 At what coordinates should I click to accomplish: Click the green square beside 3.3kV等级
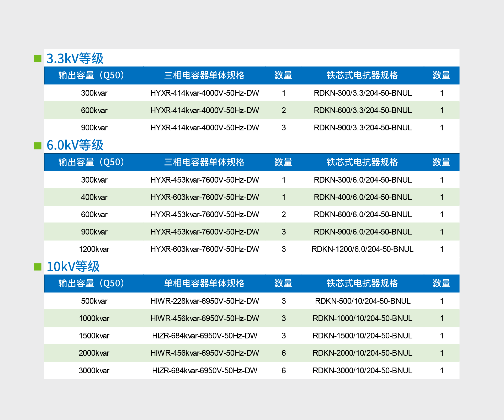[38, 59]
